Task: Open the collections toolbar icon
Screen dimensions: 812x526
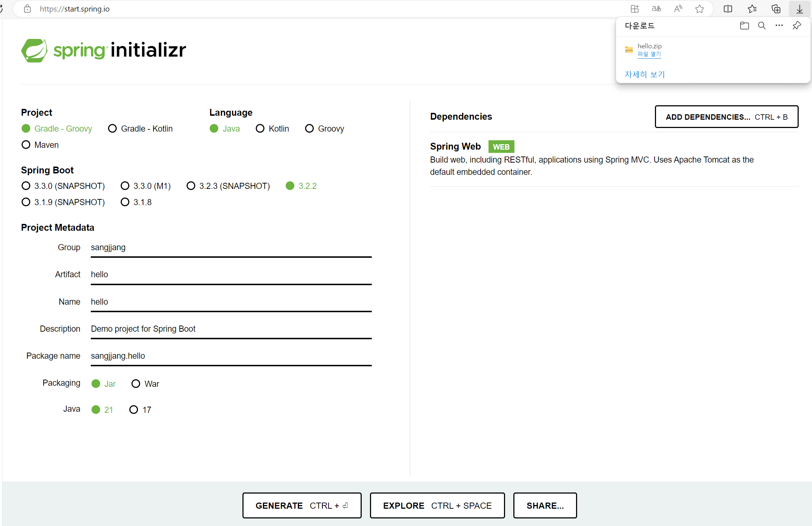Action: click(776, 9)
